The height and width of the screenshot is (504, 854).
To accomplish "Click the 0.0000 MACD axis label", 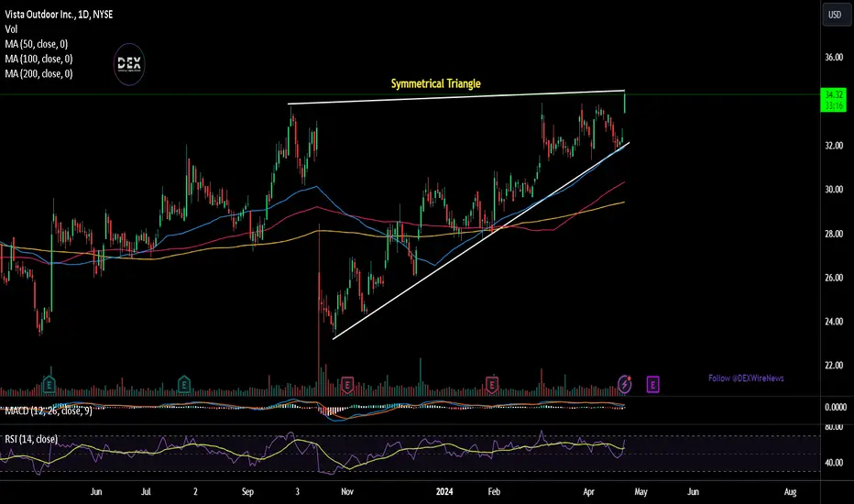I will click(x=836, y=407).
